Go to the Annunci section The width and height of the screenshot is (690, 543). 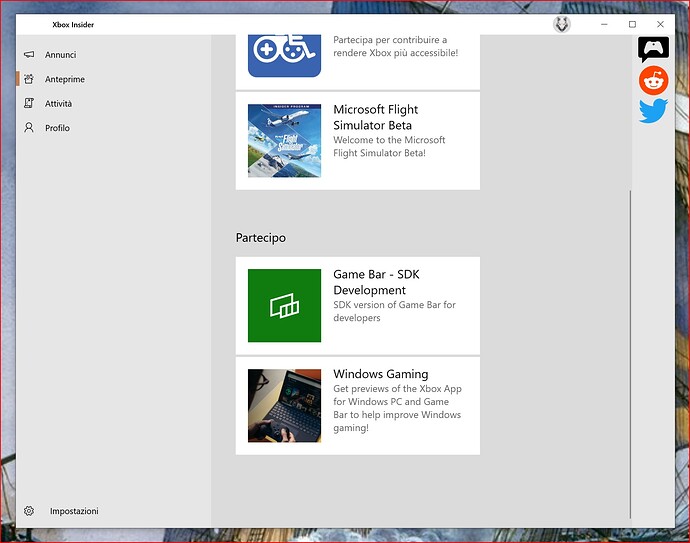pos(60,55)
